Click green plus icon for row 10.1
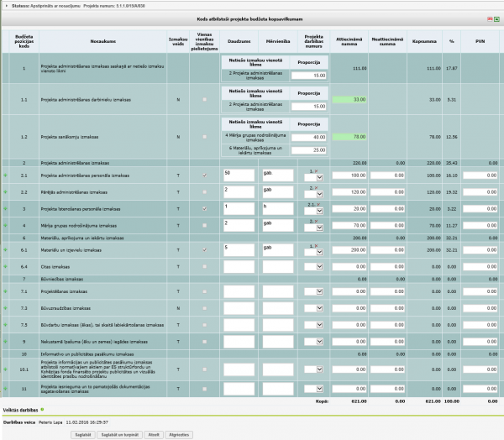The height and width of the screenshot is (440, 504). (x=6, y=368)
